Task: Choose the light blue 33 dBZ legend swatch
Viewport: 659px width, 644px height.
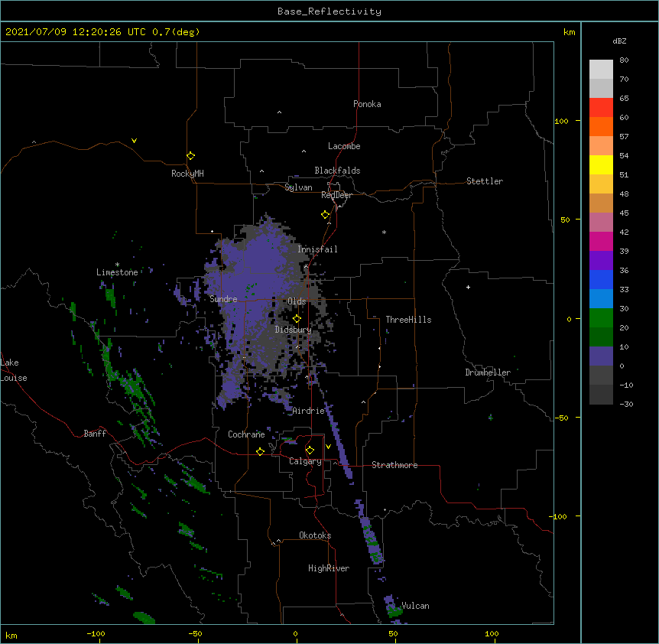Action: (x=601, y=298)
